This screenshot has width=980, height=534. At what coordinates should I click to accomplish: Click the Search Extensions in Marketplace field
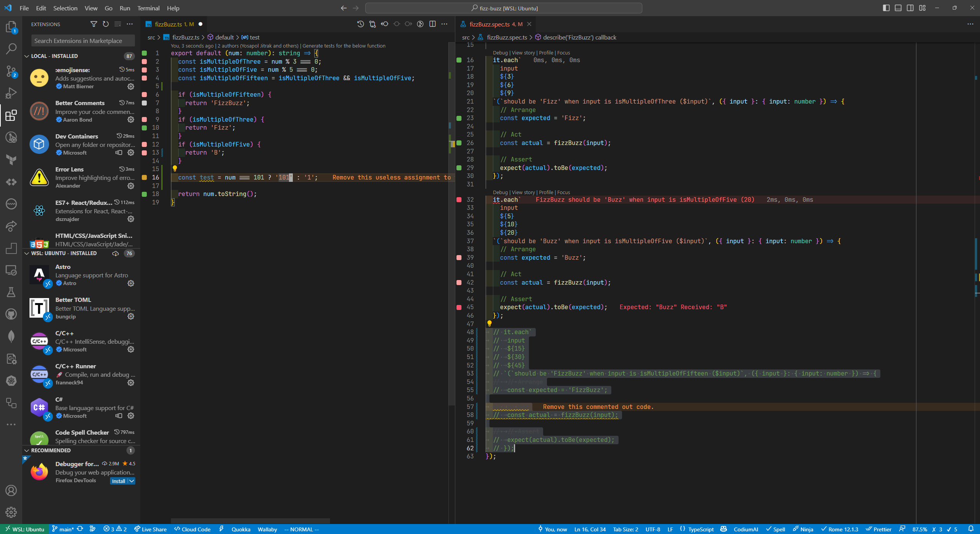[x=83, y=41]
